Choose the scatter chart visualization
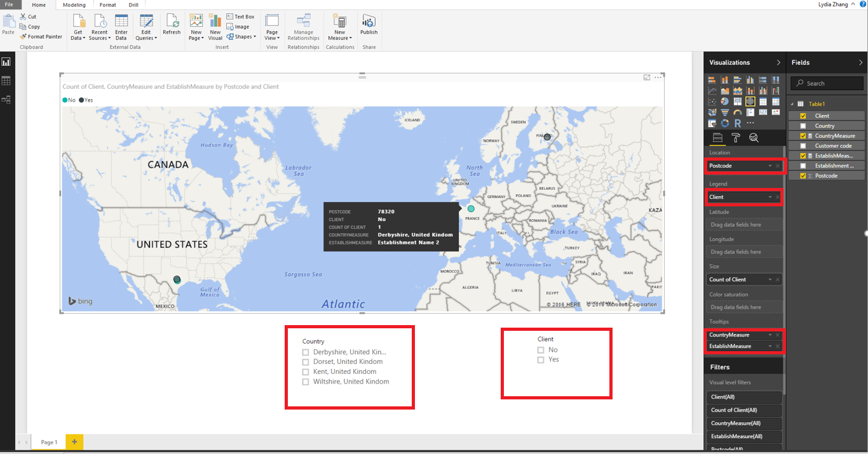The height and width of the screenshot is (454, 868). point(712,102)
